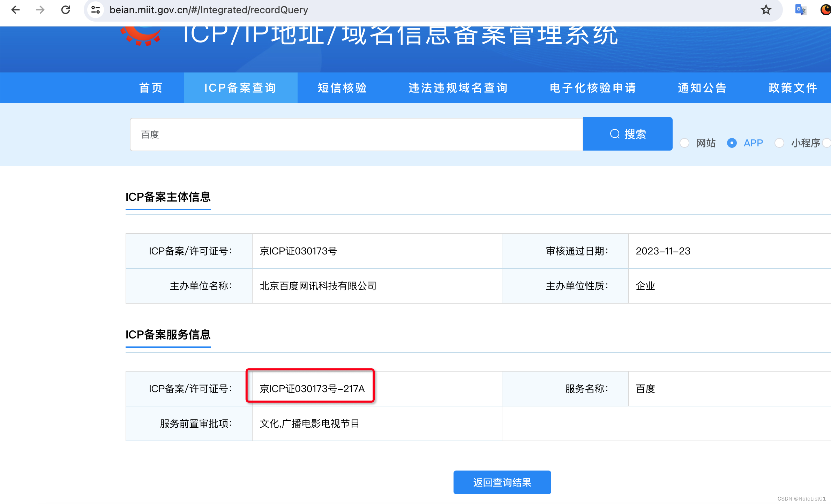Screen dimensions: 831x504
Task: Select the 小程序 radio button
Action: (779, 143)
